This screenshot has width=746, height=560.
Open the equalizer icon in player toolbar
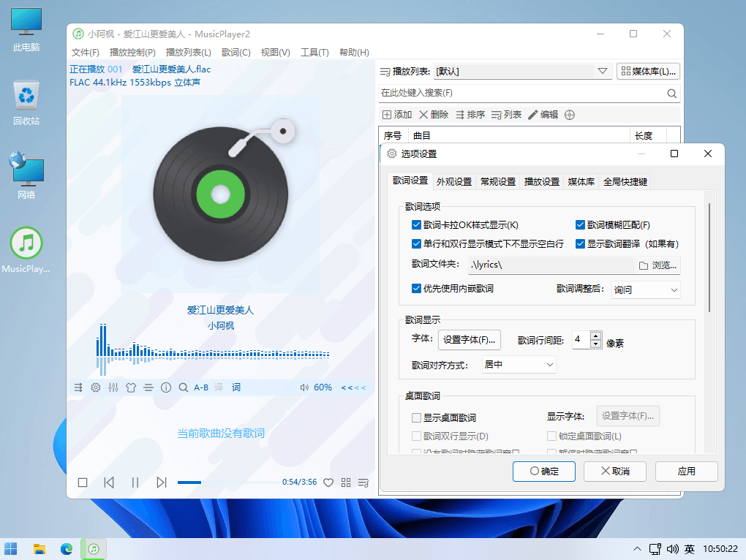pyautogui.click(x=113, y=387)
